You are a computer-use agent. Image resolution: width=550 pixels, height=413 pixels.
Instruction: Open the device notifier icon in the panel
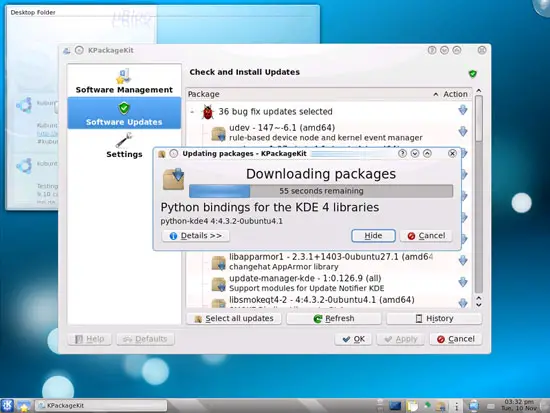(474, 406)
